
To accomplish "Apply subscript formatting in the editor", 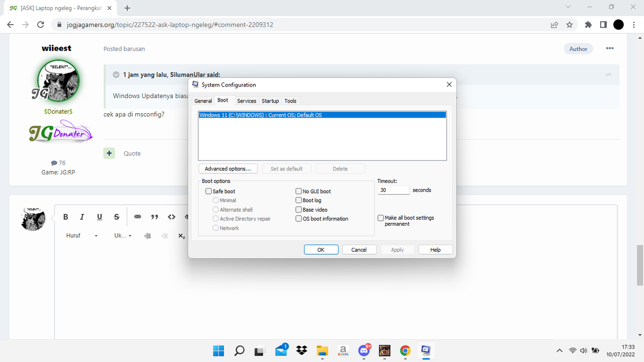I will point(182,235).
